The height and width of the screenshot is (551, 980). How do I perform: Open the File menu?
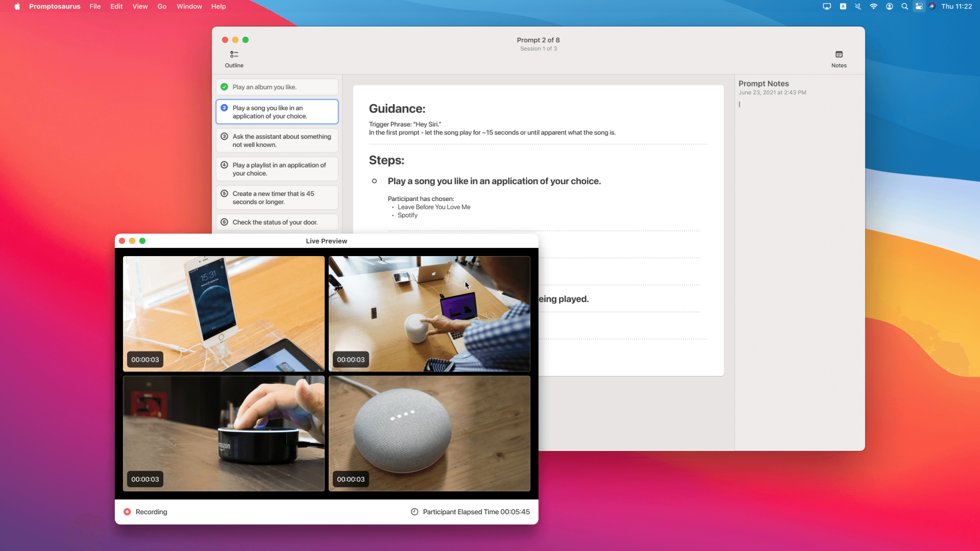95,6
